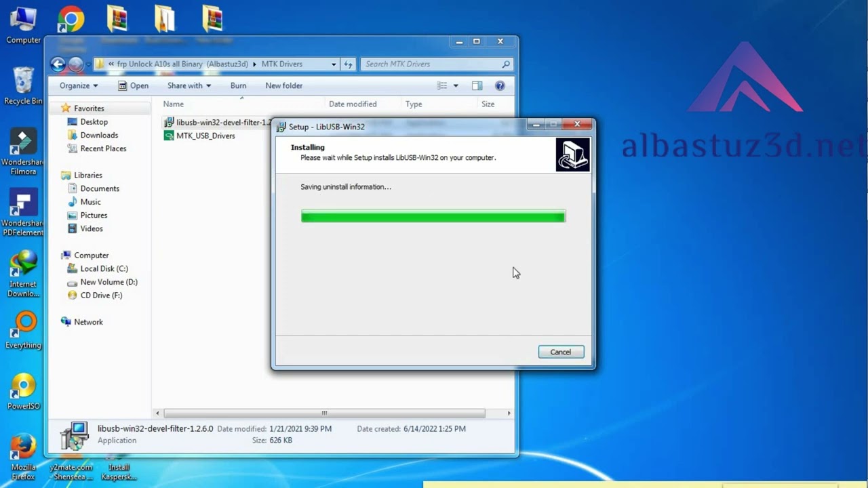Image resolution: width=868 pixels, height=488 pixels.
Task: Select the MTK_USB_Drivers file
Action: tap(205, 136)
